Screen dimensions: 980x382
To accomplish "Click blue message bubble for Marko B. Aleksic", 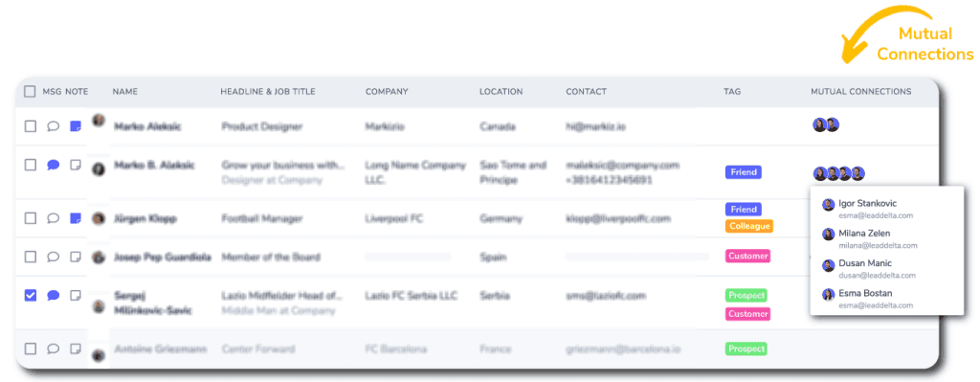I will pyautogui.click(x=54, y=165).
